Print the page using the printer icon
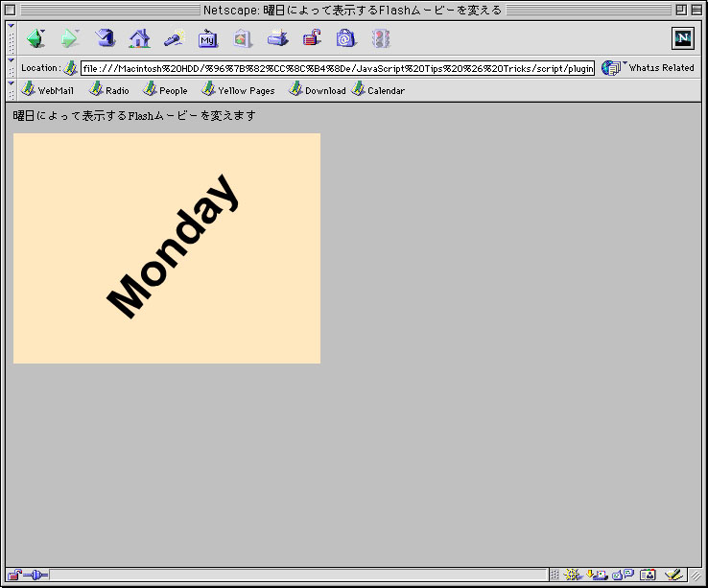Screen dimensions: 708x588 pos(277,38)
